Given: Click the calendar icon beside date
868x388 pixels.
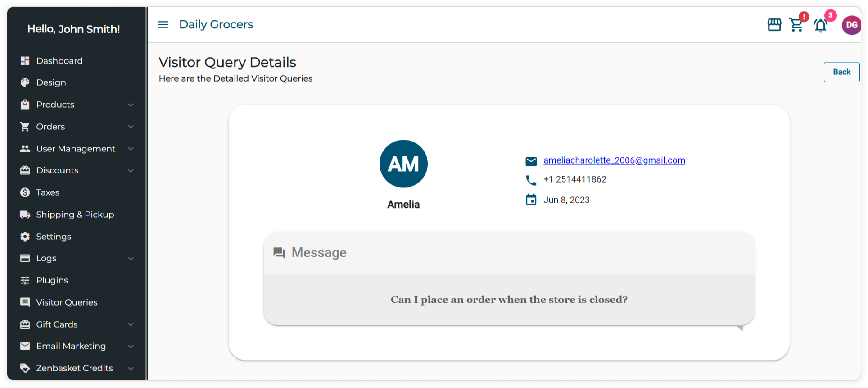Looking at the screenshot, I should (x=531, y=200).
